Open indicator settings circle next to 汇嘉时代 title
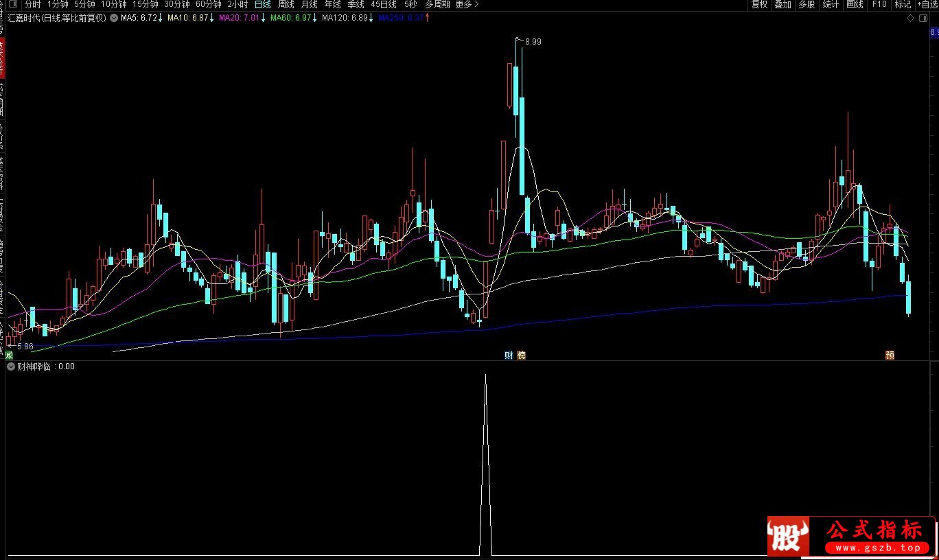 (113, 19)
